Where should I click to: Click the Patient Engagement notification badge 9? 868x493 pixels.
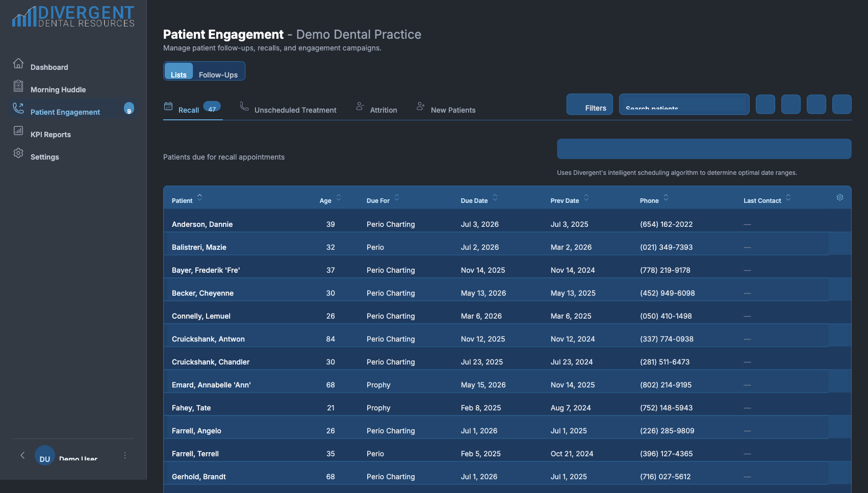tap(129, 109)
